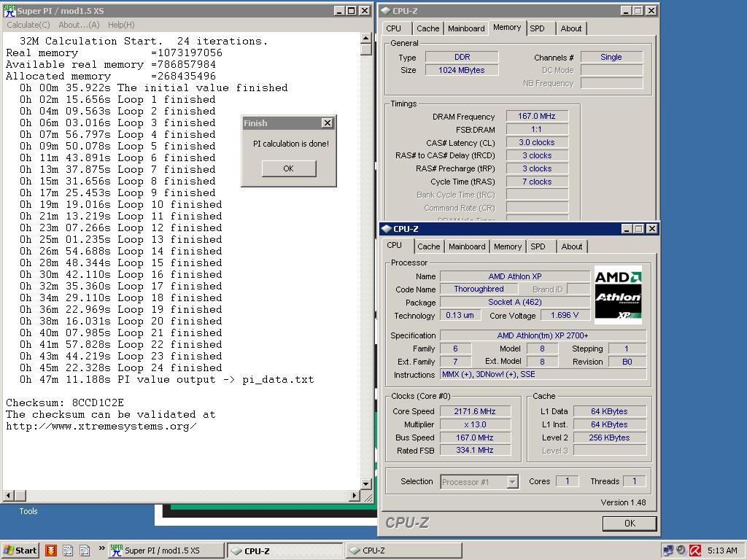Open About tab in back CPU-Z window
This screenshot has width=747, height=560.
(x=570, y=28)
